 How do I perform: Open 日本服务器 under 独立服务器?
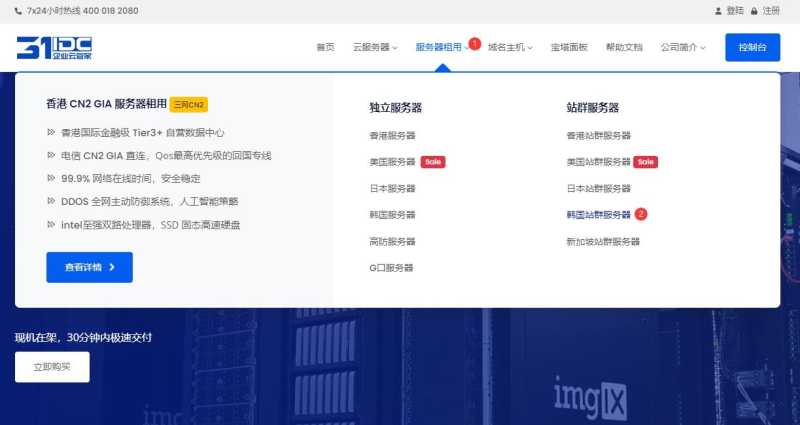coord(392,189)
